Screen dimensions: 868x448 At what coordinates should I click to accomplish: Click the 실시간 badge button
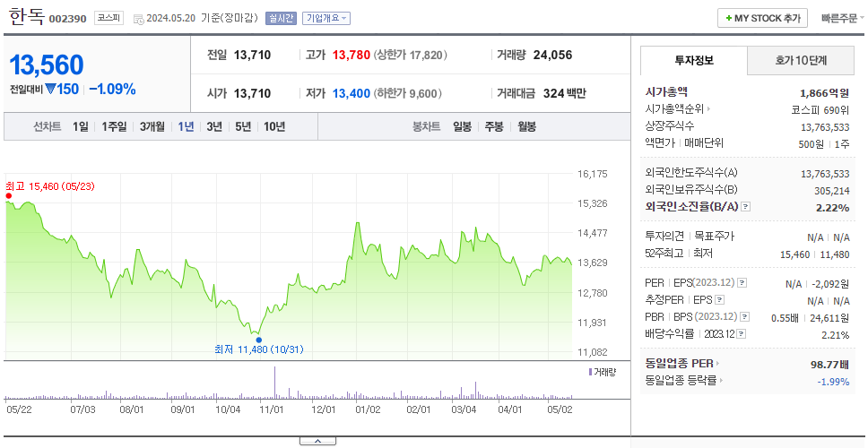(x=282, y=18)
